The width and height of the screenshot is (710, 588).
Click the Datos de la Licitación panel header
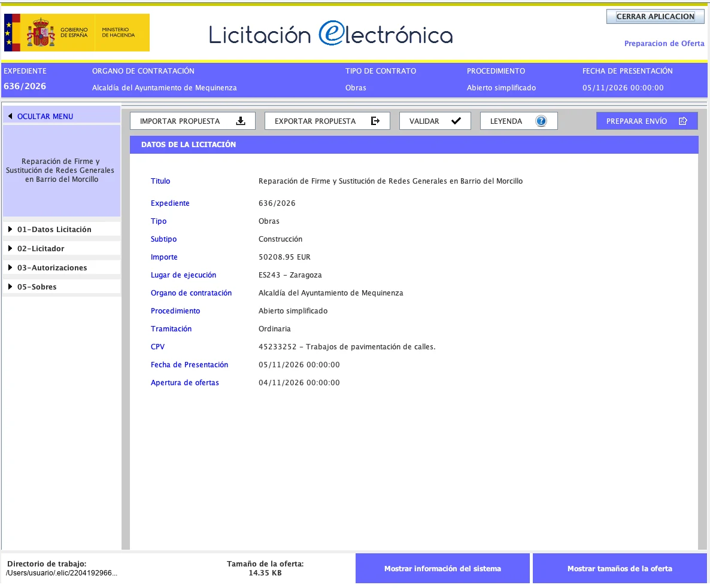click(414, 145)
